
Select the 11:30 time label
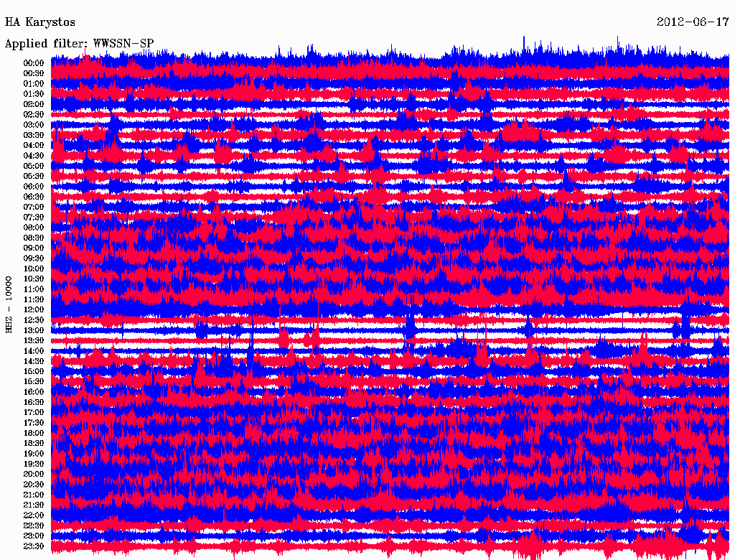pyautogui.click(x=34, y=299)
